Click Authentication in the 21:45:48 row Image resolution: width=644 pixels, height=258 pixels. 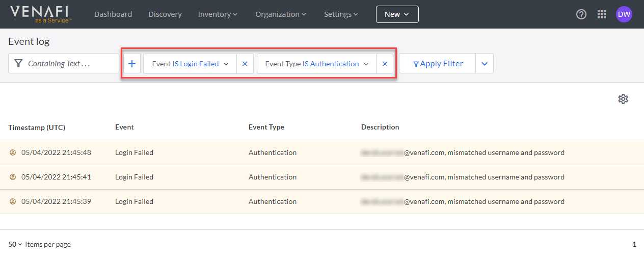tap(273, 152)
